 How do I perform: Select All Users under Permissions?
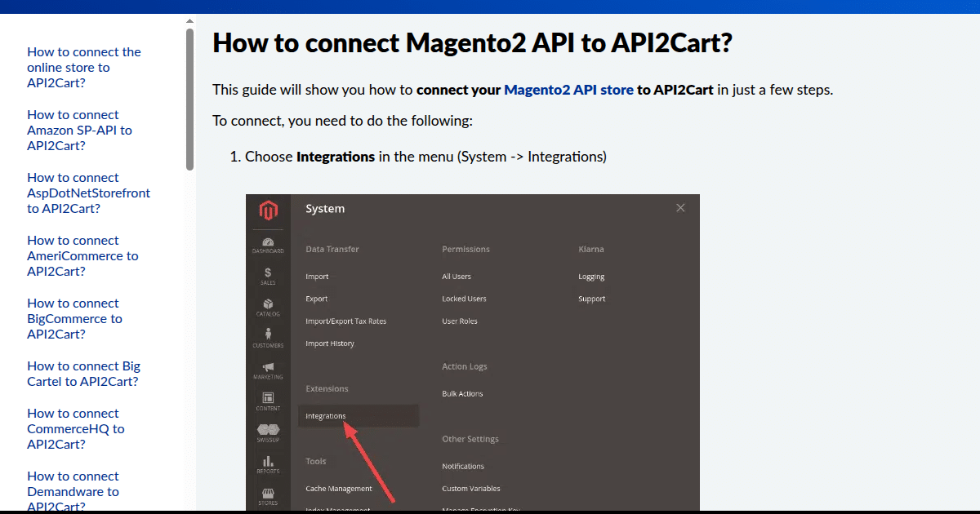(457, 277)
